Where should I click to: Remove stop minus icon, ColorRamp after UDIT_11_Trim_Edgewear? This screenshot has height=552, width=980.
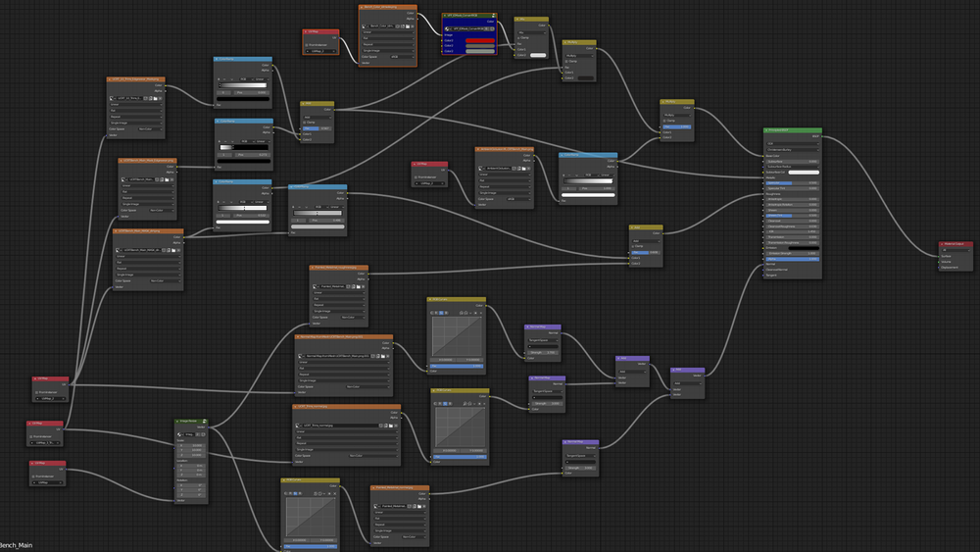(224, 79)
